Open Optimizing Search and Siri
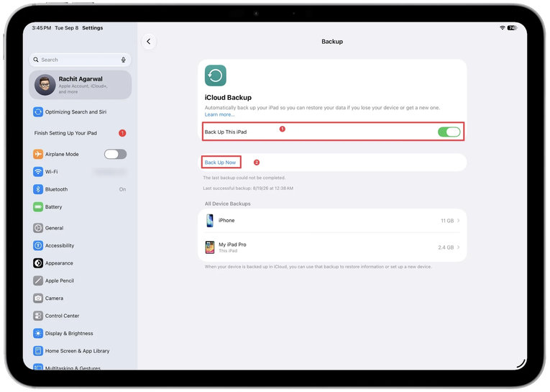Image resolution: width=550 pixels, height=392 pixels. (x=81, y=112)
